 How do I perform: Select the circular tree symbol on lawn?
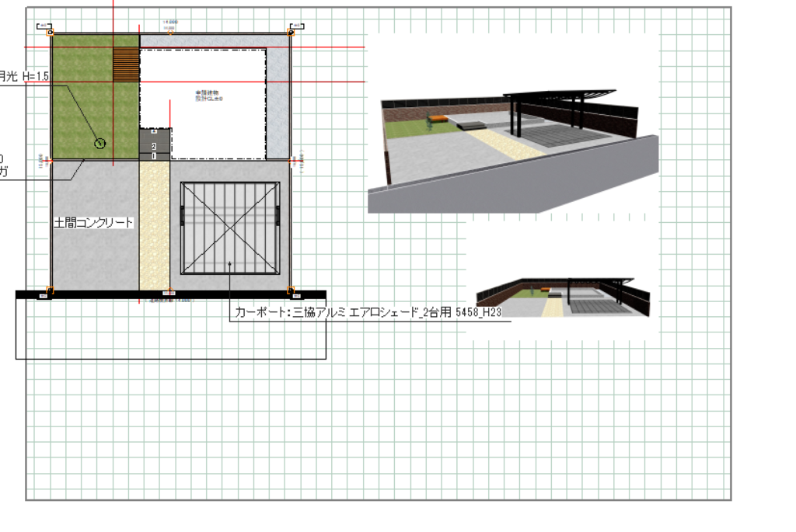click(99, 143)
